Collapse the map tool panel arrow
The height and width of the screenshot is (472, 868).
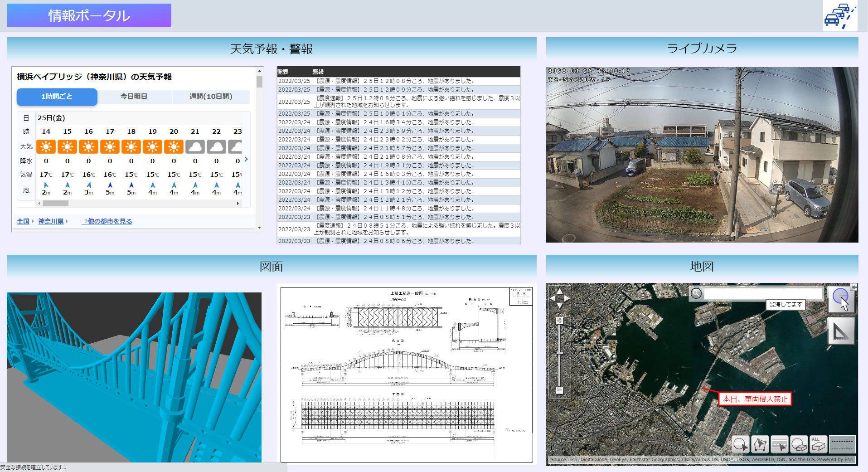pyautogui.click(x=854, y=287)
